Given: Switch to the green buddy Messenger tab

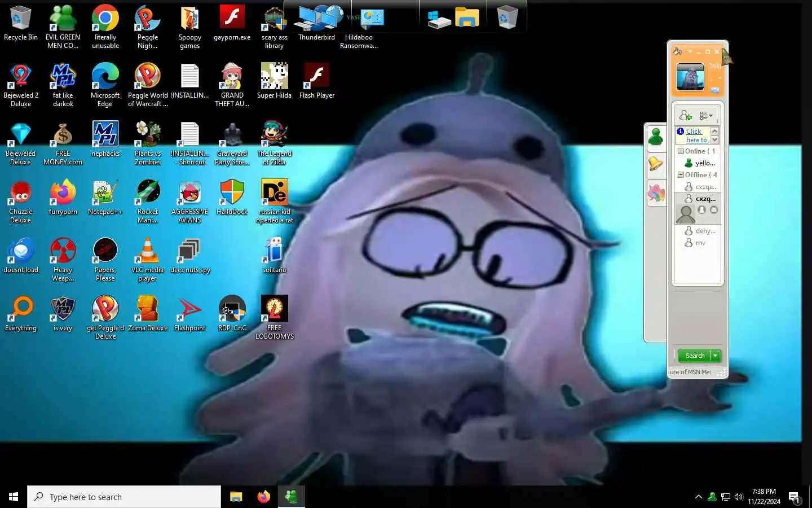Looking at the screenshot, I should 655,137.
